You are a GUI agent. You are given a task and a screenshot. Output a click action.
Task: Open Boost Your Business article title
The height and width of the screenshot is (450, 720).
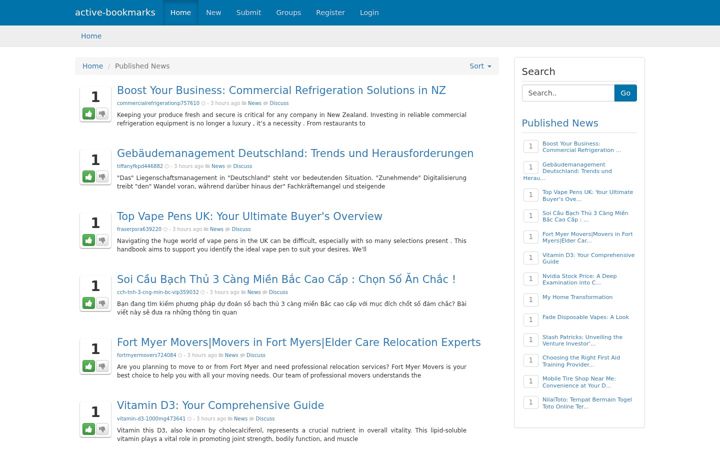tap(281, 90)
